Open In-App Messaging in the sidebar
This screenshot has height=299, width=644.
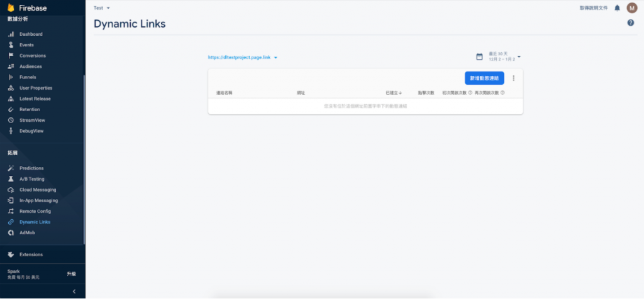click(x=38, y=200)
